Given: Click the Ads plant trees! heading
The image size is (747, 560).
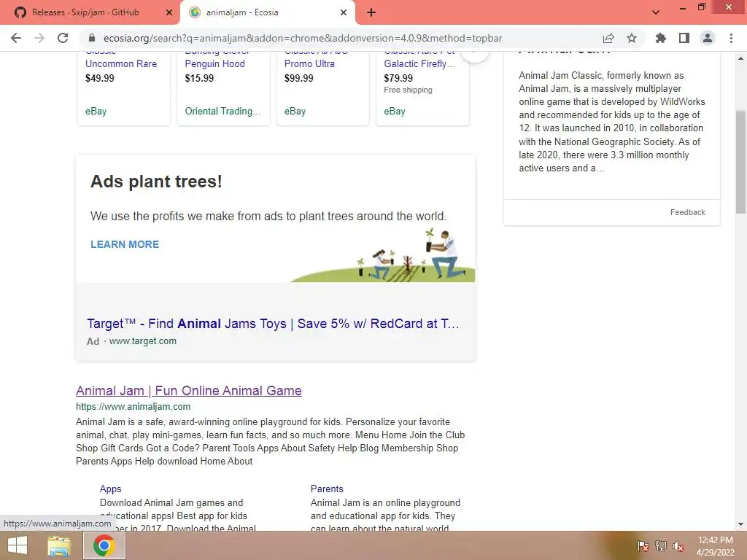Looking at the screenshot, I should (156, 182).
